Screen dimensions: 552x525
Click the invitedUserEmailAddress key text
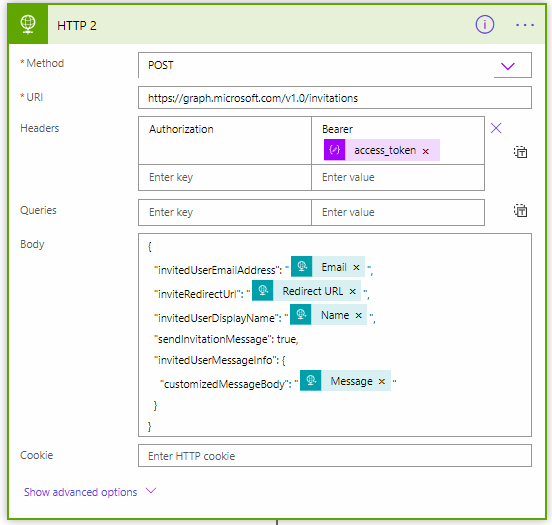218,270
